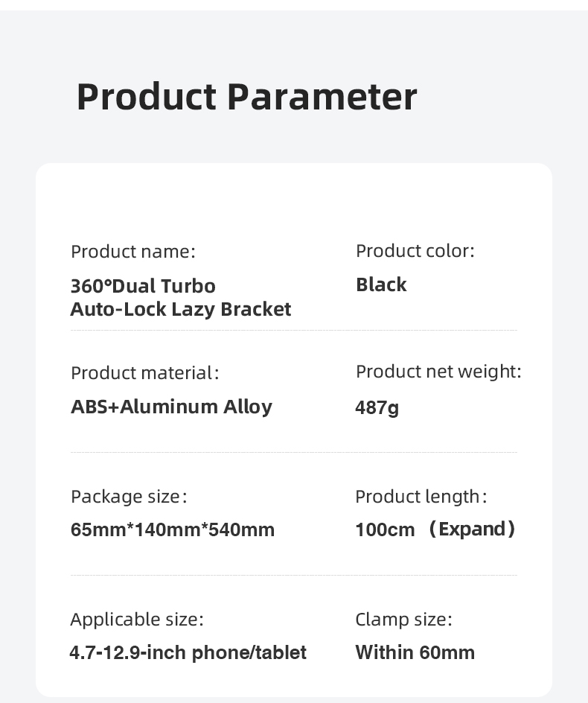Image resolution: width=588 pixels, height=703 pixels.
Task: Click the '487g' weight value
Action: pyautogui.click(x=377, y=407)
